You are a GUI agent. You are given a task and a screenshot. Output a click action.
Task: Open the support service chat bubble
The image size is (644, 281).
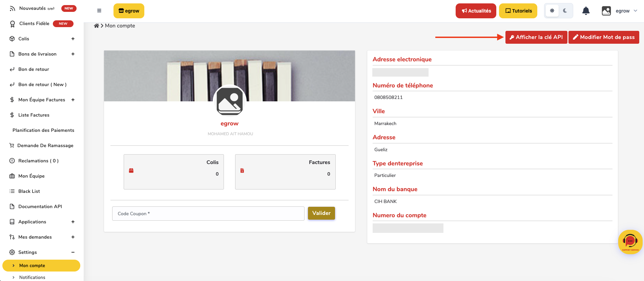coord(630,242)
